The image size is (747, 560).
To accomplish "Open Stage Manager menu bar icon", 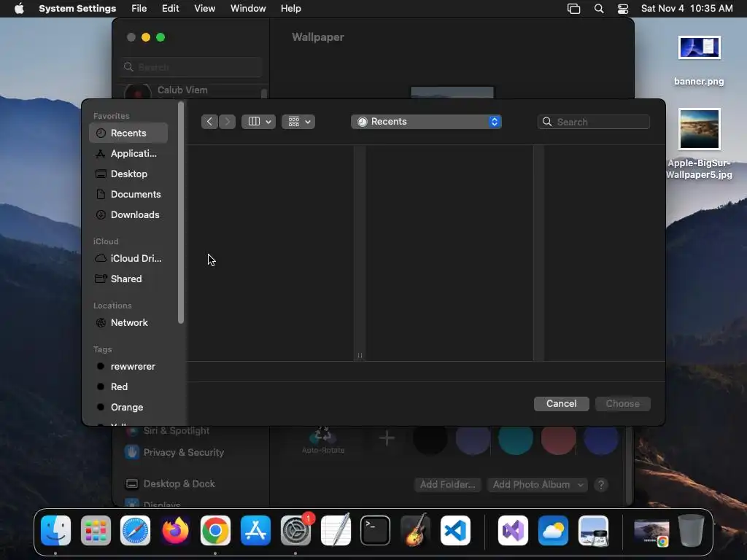I will point(573,9).
